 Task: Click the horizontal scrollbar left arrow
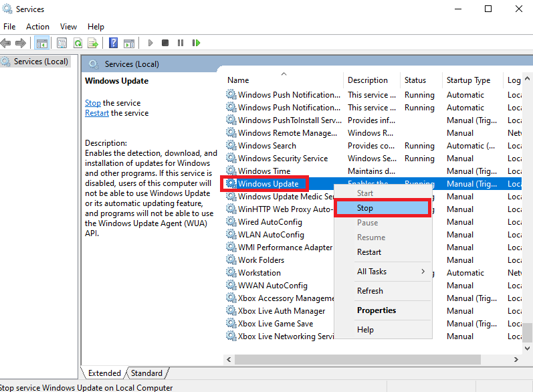pos(229,359)
